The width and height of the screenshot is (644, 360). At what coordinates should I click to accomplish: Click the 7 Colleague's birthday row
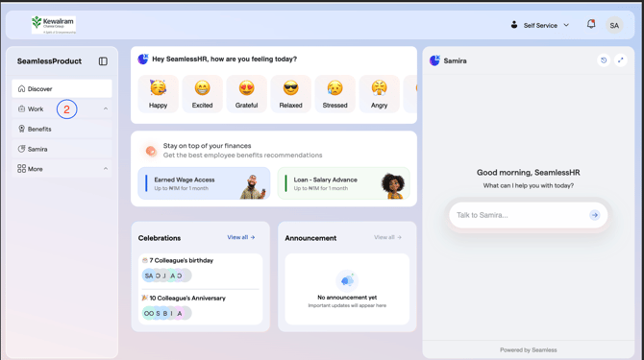coord(201,270)
